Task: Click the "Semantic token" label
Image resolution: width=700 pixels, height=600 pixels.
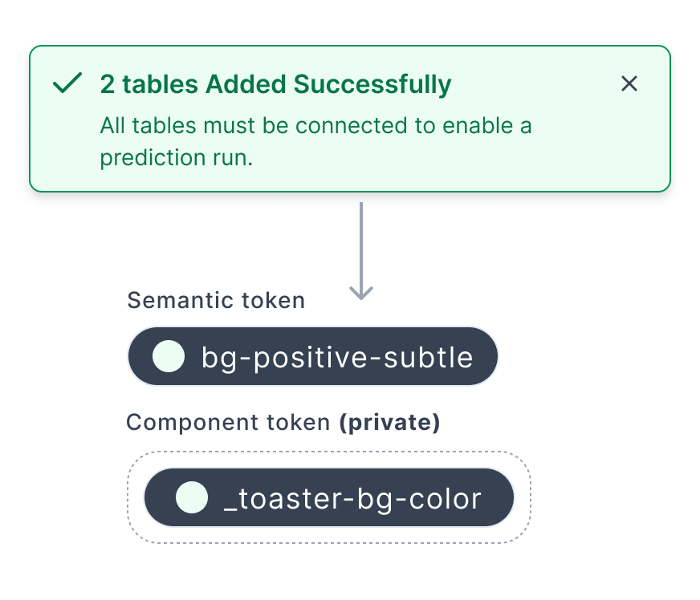Action: (216, 301)
